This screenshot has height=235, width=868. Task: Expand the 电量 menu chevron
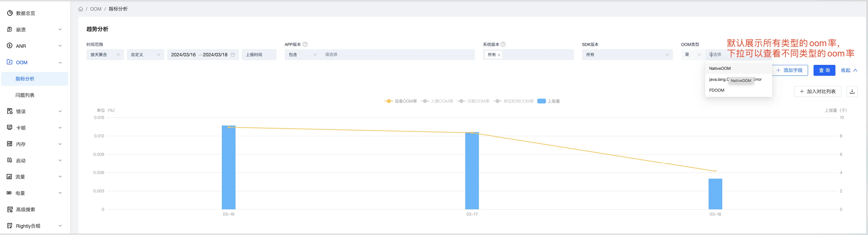[60, 193]
